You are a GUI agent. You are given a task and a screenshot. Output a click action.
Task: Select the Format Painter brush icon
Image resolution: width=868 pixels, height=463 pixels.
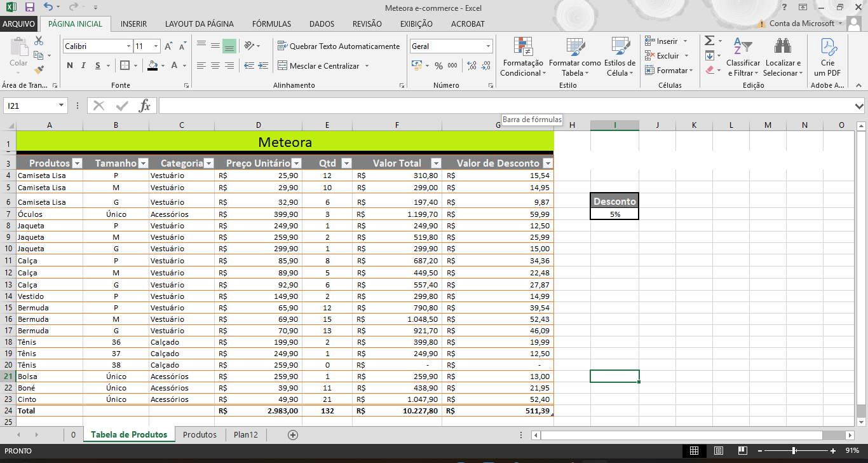pos(39,70)
